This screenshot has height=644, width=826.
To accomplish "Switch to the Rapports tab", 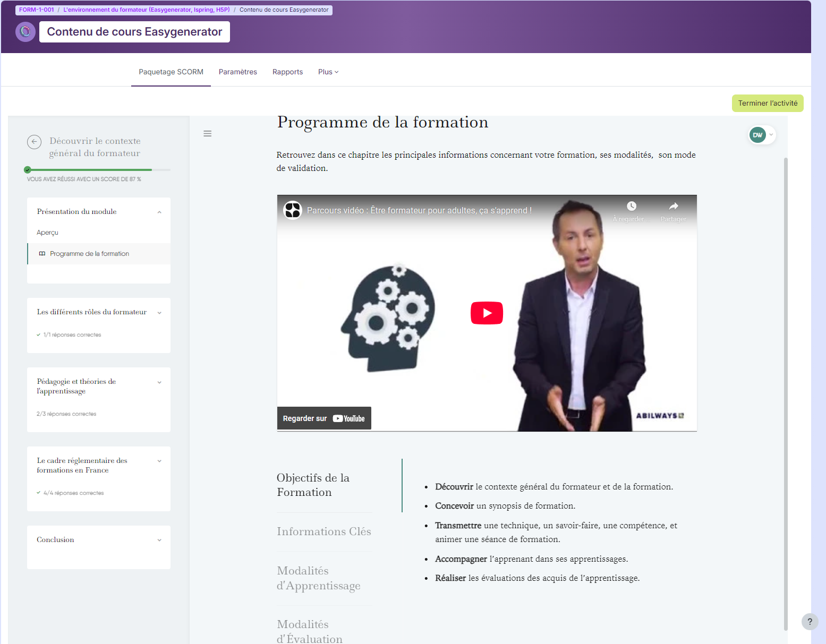I will coord(287,72).
